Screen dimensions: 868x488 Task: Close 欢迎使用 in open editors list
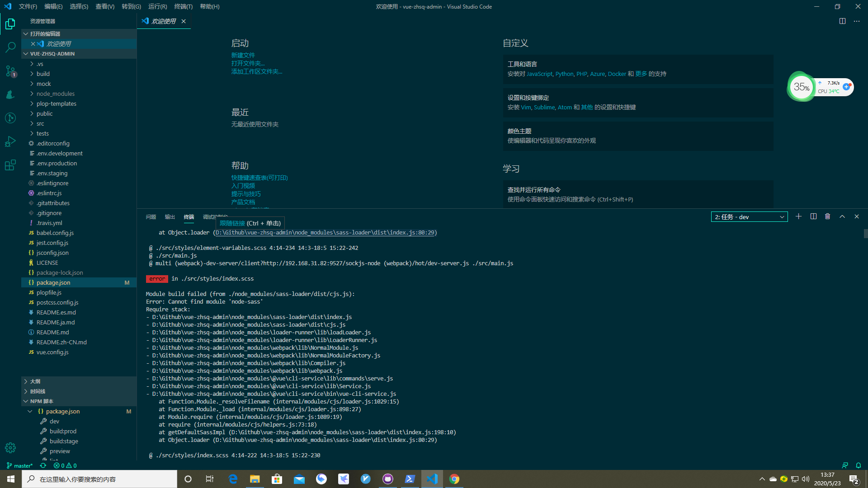[33, 44]
